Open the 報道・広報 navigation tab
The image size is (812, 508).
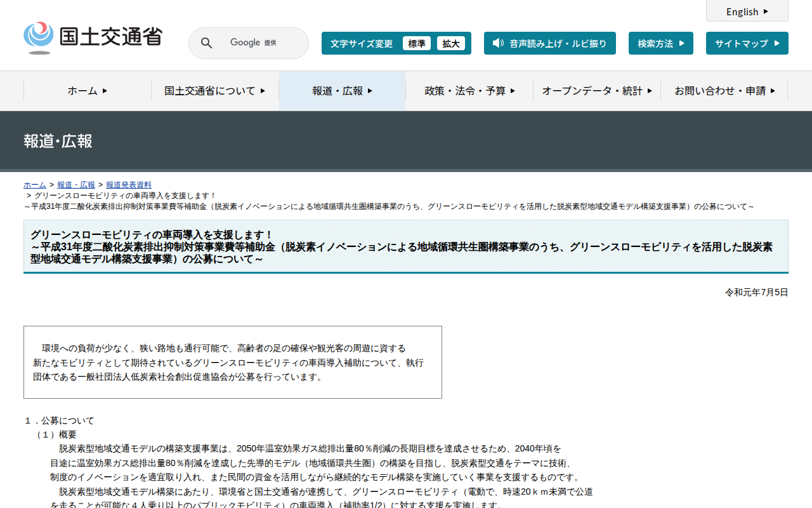tap(342, 91)
